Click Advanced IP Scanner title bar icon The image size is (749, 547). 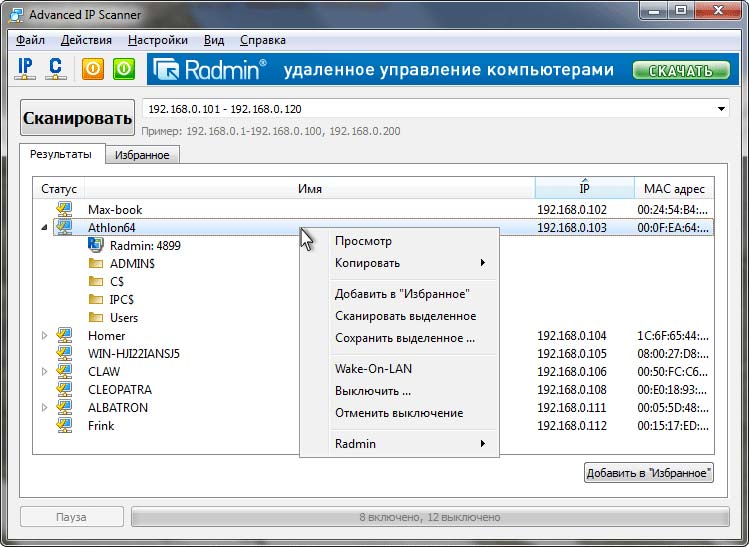tap(16, 15)
